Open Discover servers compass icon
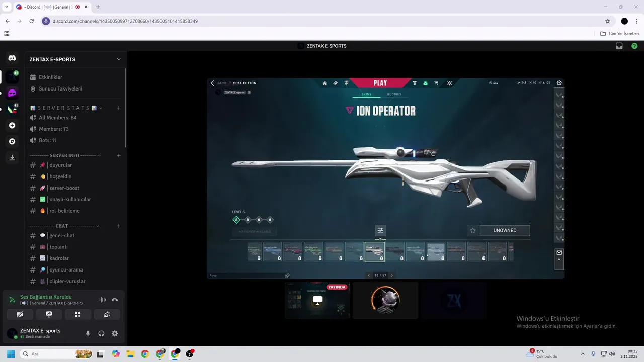644x362 pixels. tap(12, 141)
